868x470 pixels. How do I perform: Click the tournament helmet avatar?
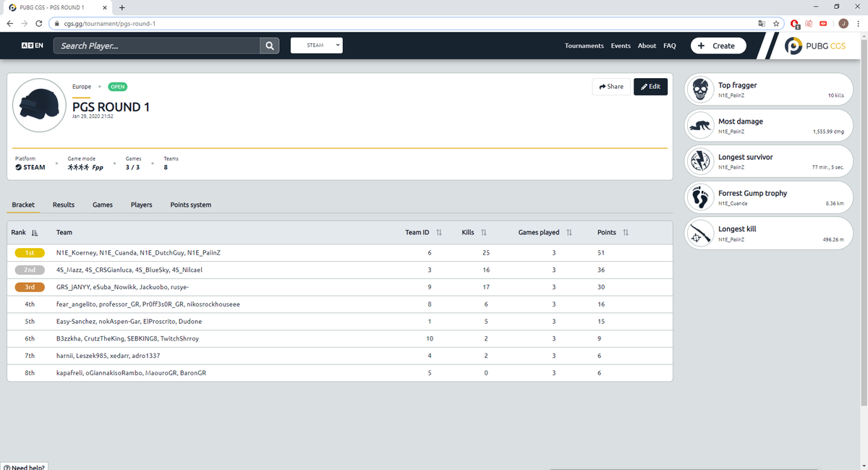click(40, 106)
